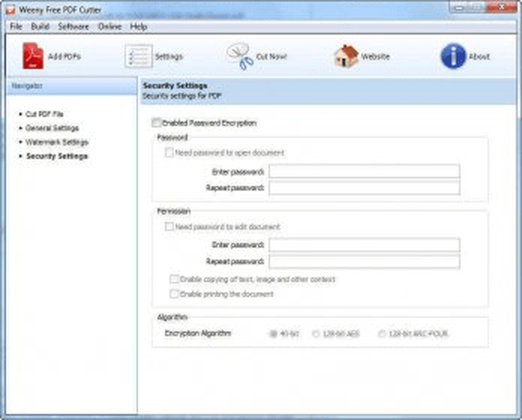Minimize the PDF Cutter window

460,7
